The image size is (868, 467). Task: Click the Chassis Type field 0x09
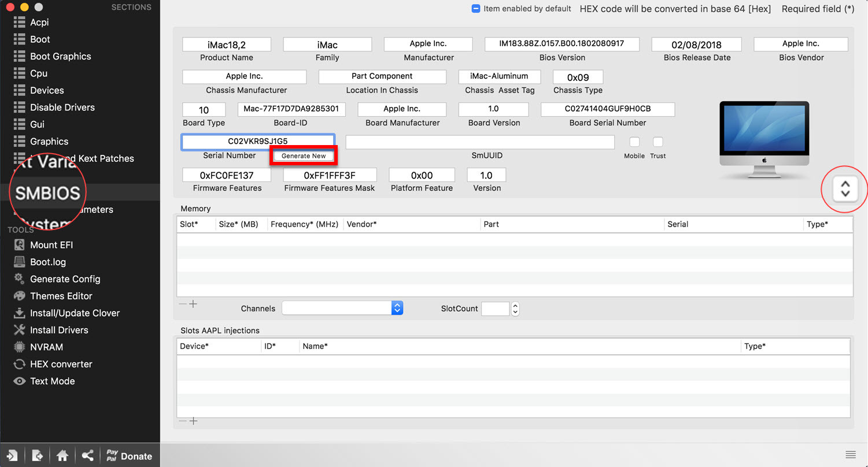tap(578, 77)
